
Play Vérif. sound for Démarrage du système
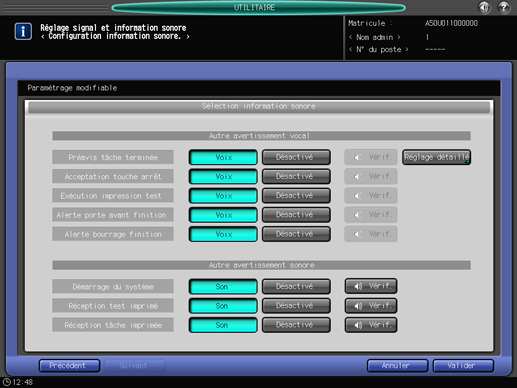371,286
